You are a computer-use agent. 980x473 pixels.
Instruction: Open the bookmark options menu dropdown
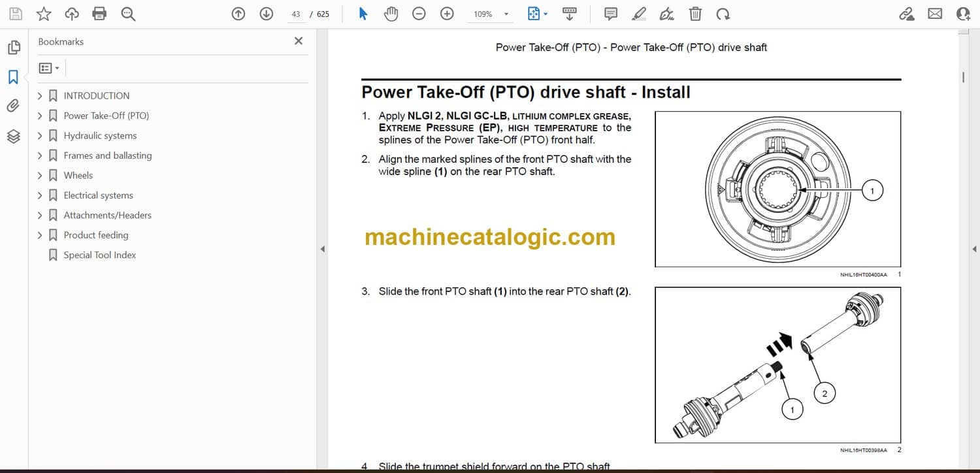[x=50, y=68]
